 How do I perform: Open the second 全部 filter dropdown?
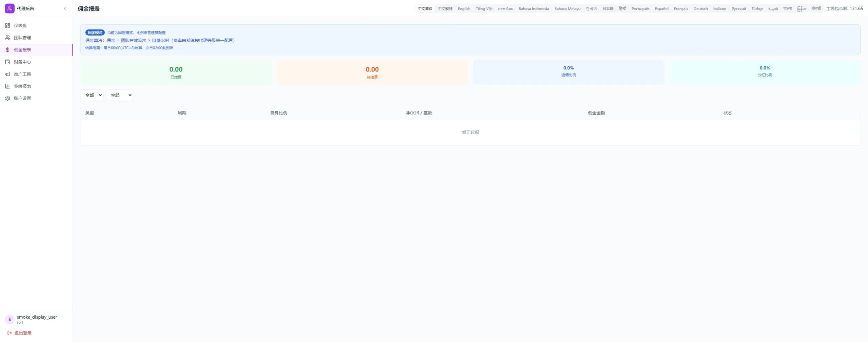[x=119, y=95]
